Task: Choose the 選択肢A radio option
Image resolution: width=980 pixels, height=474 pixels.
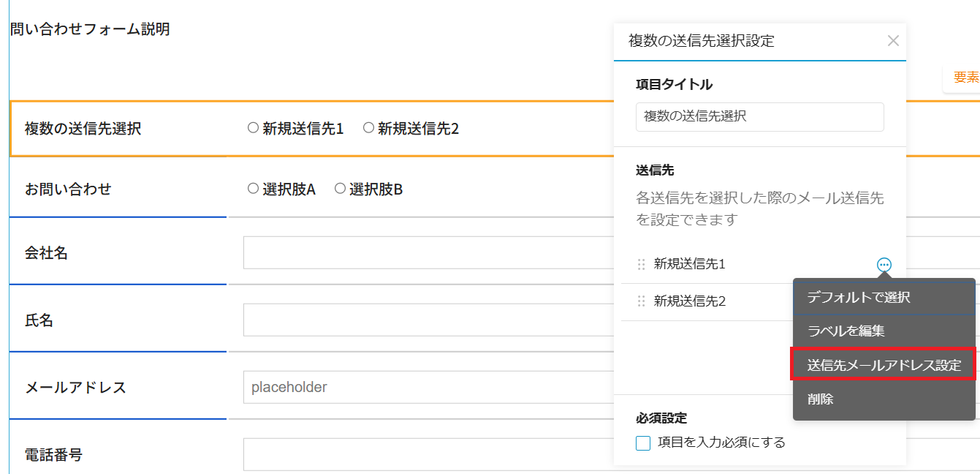Action: tap(254, 189)
